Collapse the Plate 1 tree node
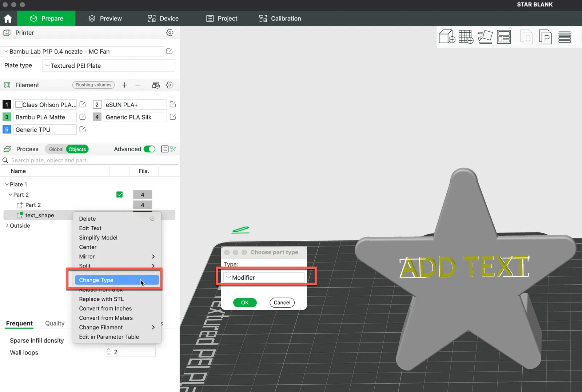Viewport: 582px width, 392px height. click(7, 184)
